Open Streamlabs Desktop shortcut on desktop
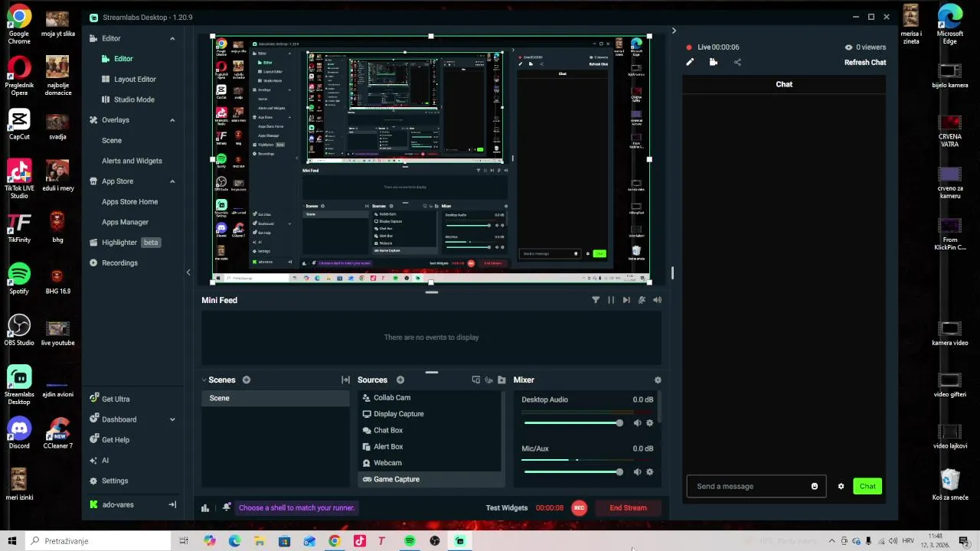980x551 pixels. tap(19, 386)
